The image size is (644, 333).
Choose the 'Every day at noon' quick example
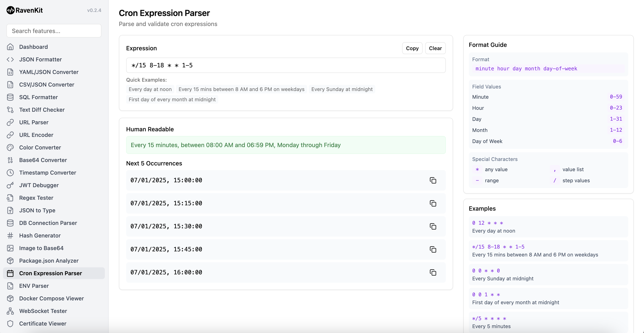pos(150,89)
